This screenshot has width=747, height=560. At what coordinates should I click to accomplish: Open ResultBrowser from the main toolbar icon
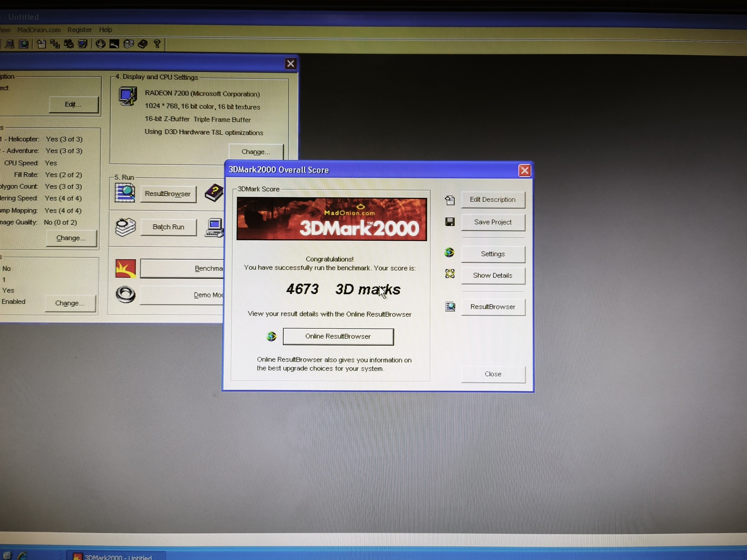coord(23,44)
